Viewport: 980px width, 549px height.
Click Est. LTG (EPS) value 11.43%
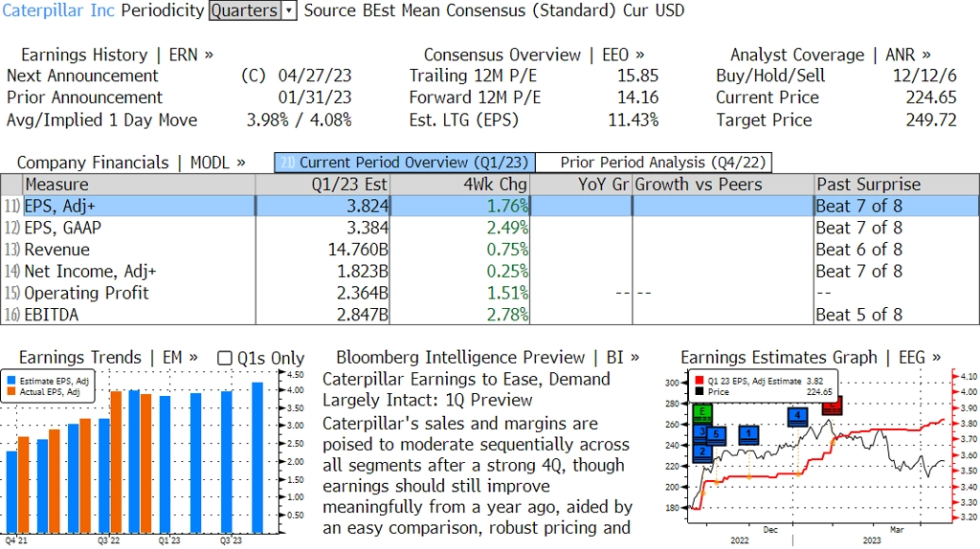click(634, 120)
